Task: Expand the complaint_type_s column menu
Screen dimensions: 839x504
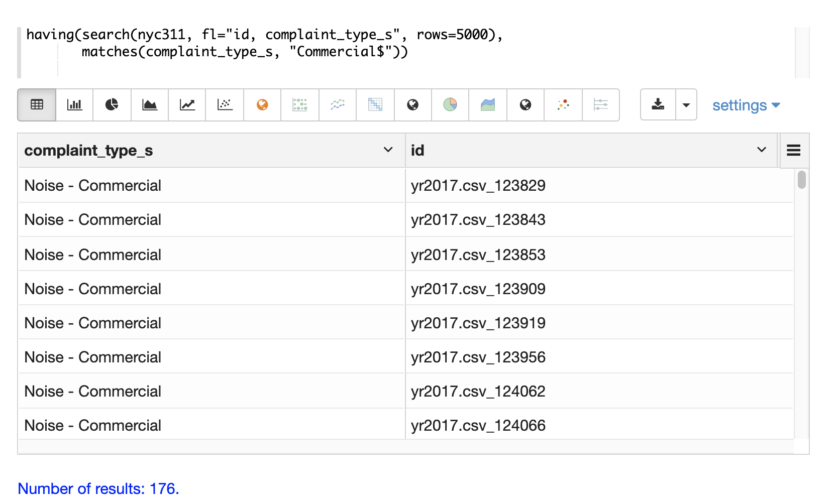Action: point(388,150)
